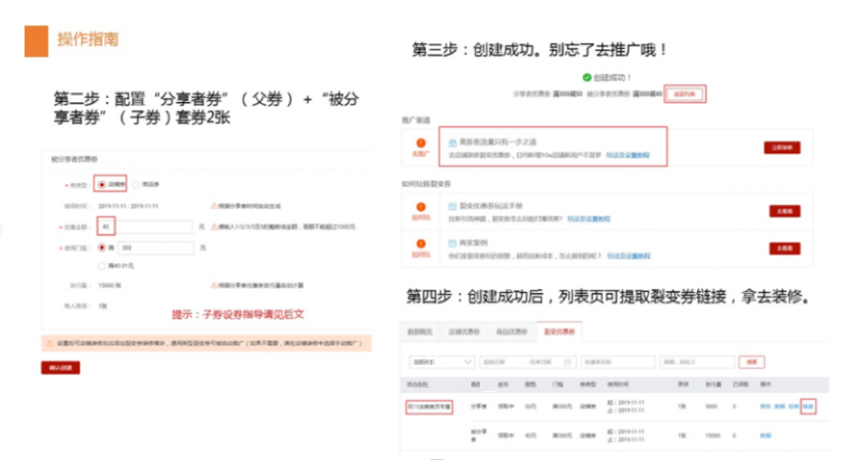This screenshot has height=460, width=866.
Task: Click the 搜索 button in coupon list
Action: pos(752,362)
